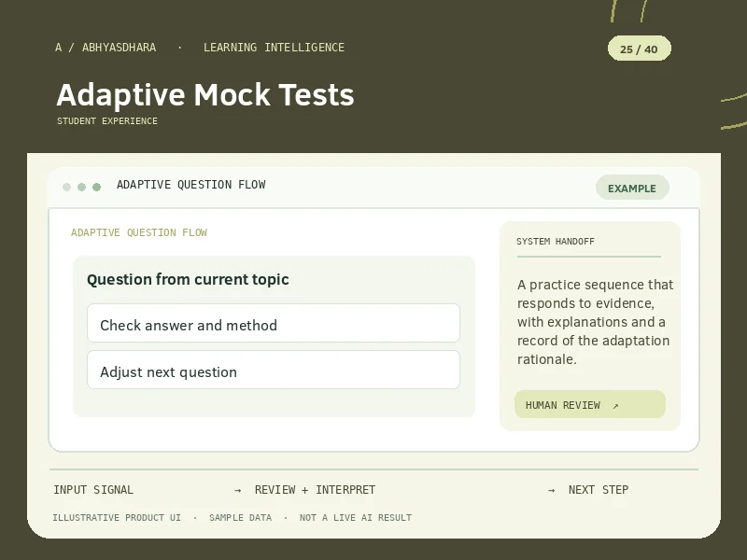The width and height of the screenshot is (747, 560).
Task: Click 'Question from current topic' heading
Action: [188, 279]
